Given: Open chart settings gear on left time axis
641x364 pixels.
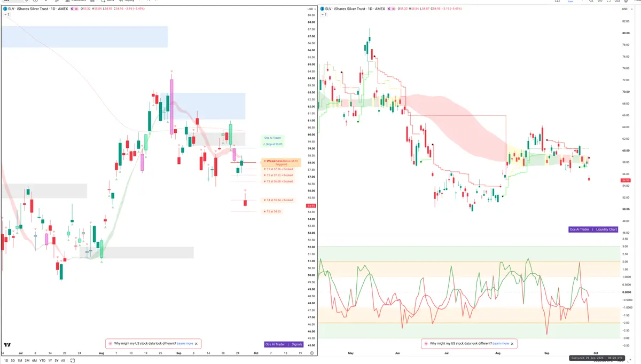Looking at the screenshot, I should (x=311, y=353).
